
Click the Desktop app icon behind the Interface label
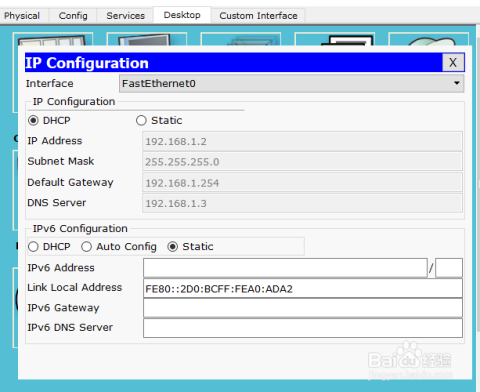click(53, 39)
